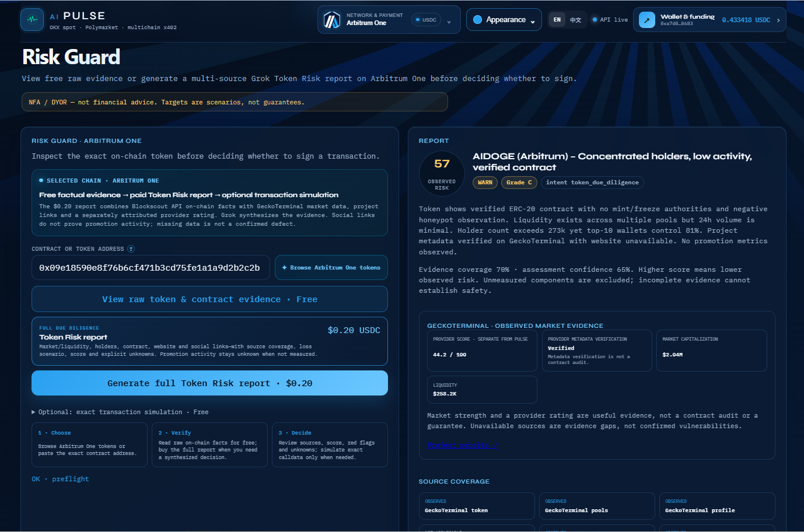Select the Grade C tag

pos(519,183)
